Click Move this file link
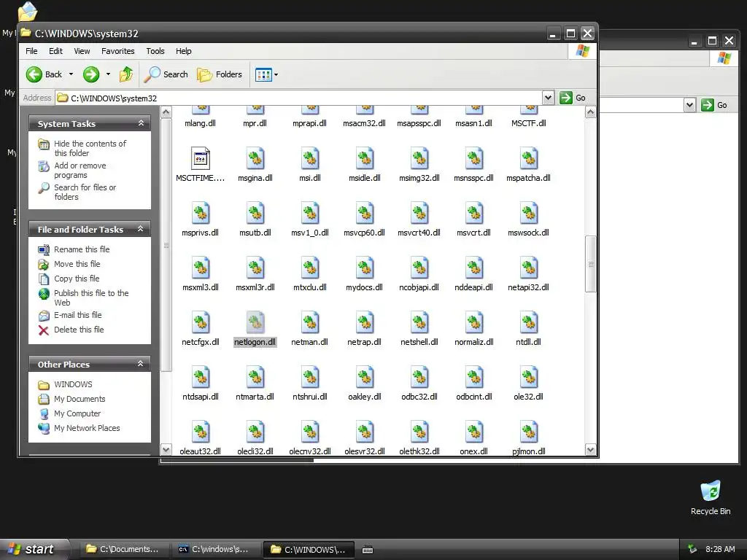 (x=77, y=264)
